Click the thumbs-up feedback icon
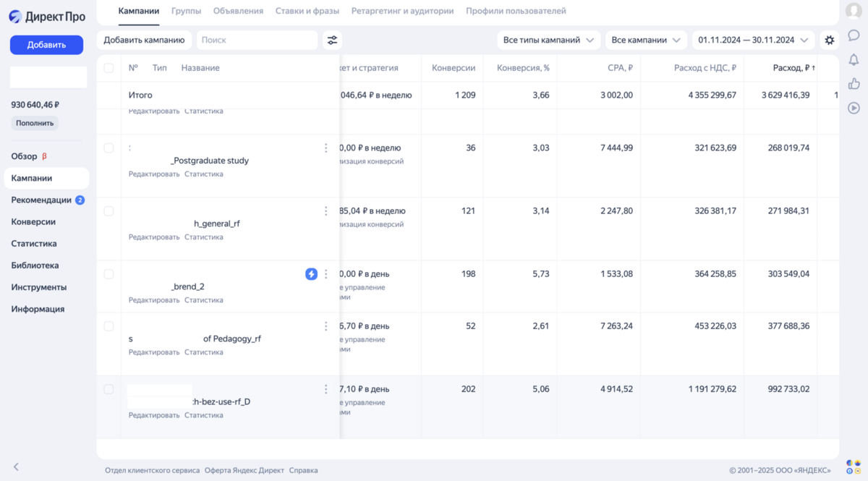This screenshot has height=481, width=868. [854, 84]
